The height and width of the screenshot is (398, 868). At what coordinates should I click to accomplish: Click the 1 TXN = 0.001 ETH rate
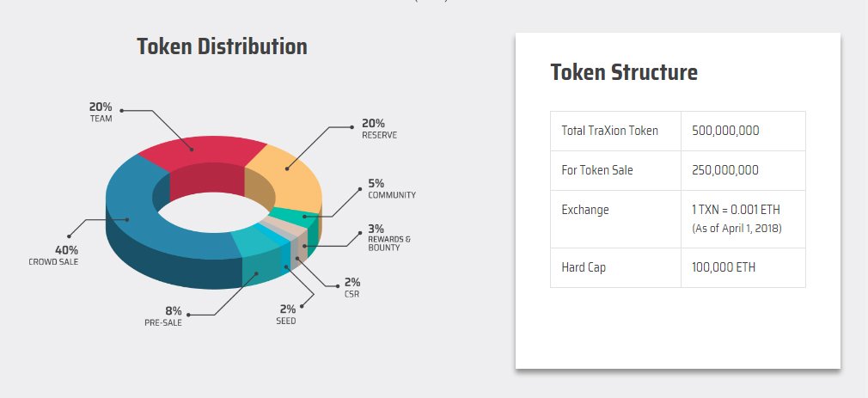point(736,210)
